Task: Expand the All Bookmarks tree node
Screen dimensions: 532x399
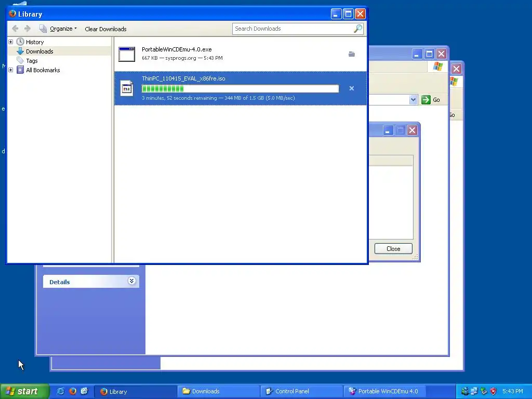Action: pyautogui.click(x=10, y=70)
